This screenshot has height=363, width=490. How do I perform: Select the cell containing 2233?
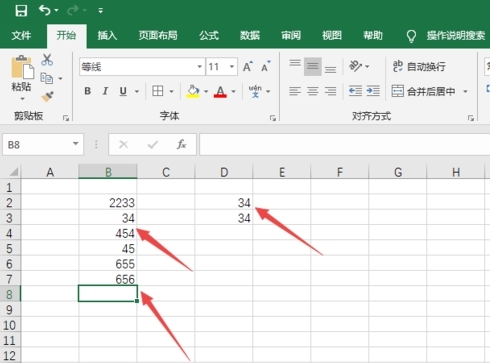(x=108, y=202)
